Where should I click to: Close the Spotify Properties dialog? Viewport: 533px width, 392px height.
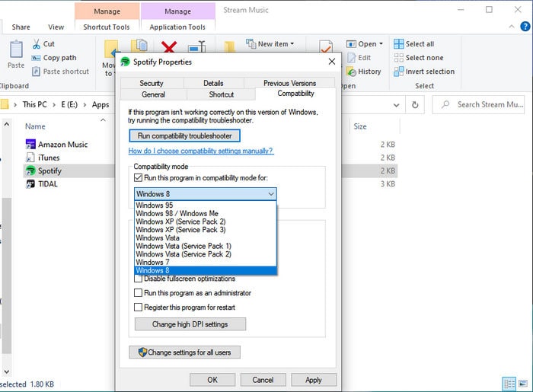(x=332, y=62)
